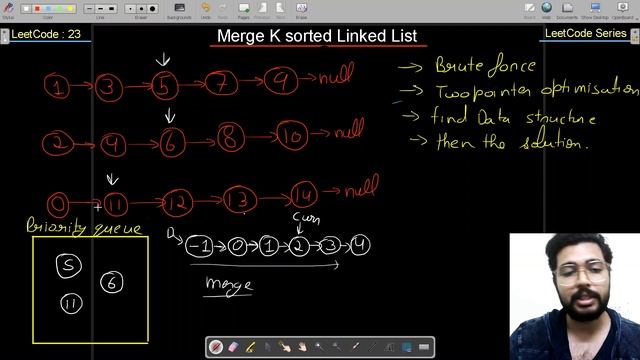Select the Capture part of screen tool
The width and height of the screenshot is (640, 360).
coord(407,347)
